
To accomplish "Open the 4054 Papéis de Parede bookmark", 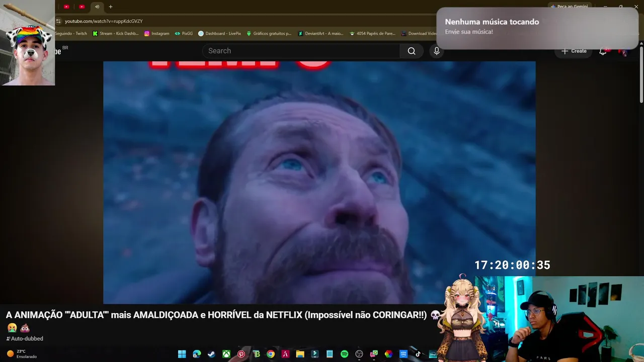I will coord(373,34).
